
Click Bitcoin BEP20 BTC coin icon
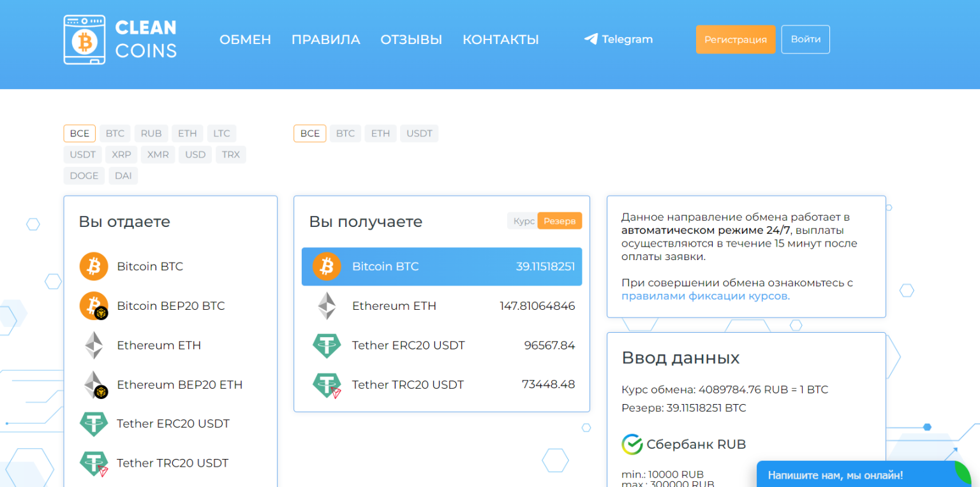(94, 305)
